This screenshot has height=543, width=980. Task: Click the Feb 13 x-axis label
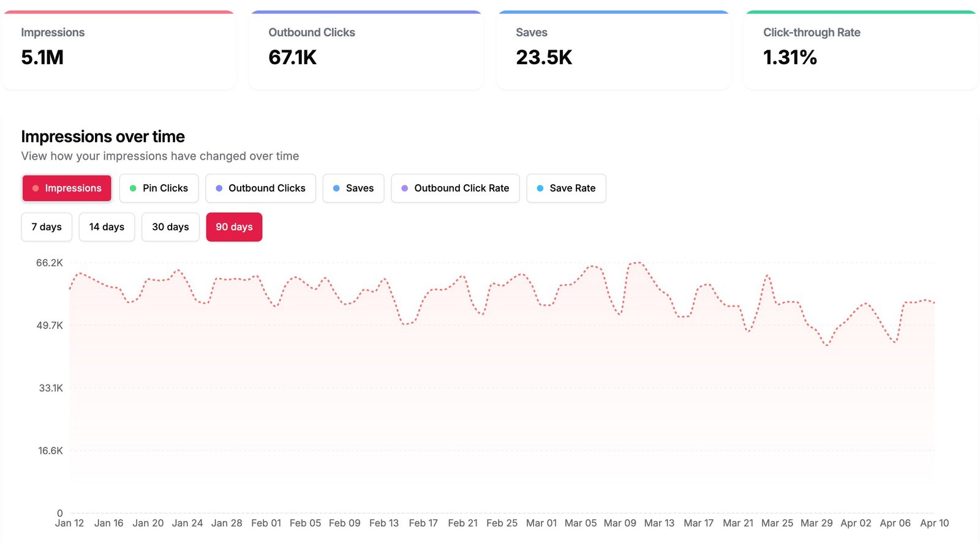pyautogui.click(x=384, y=523)
